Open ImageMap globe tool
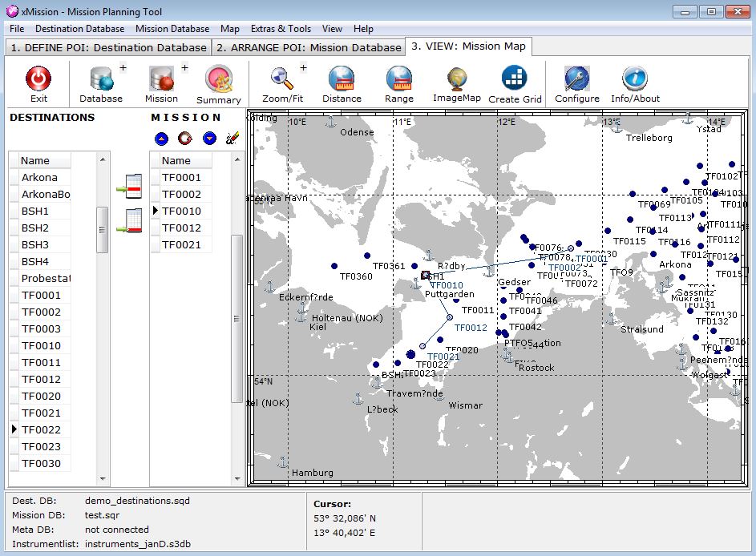Viewport: 756px width, 556px height. pyautogui.click(x=457, y=79)
